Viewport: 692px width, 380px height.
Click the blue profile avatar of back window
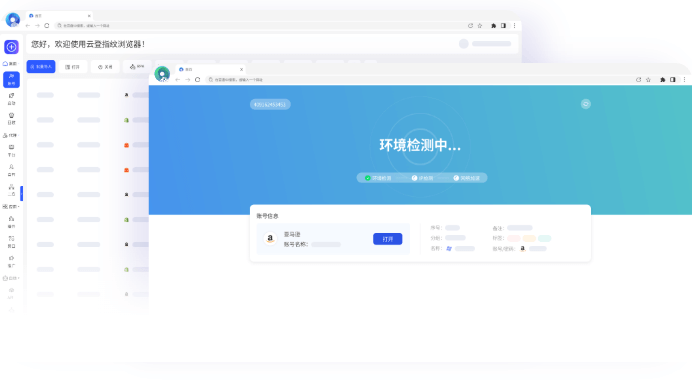pyautogui.click(x=13, y=19)
